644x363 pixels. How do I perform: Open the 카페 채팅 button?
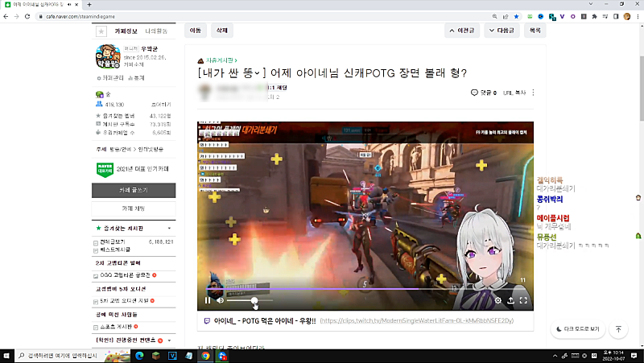pos(134,208)
